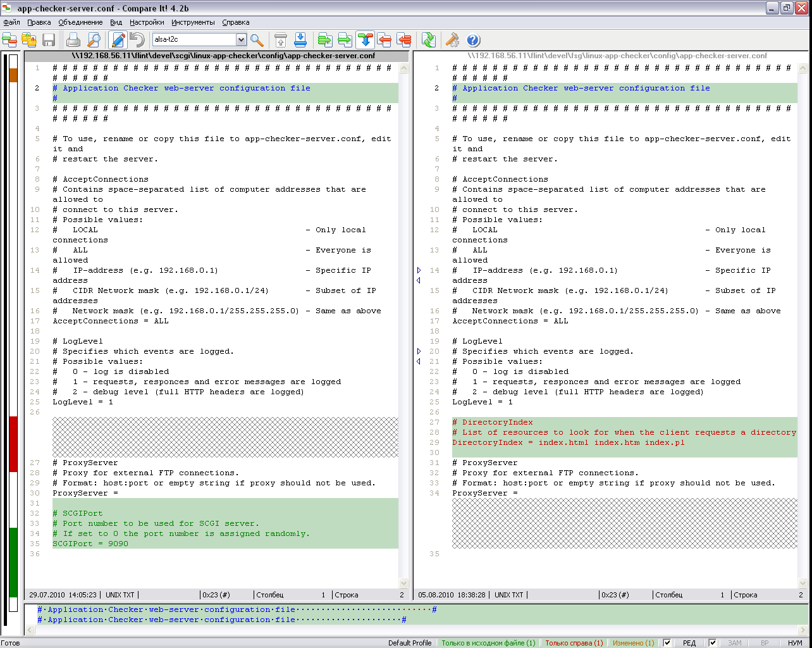Open the alsa-t2c search combo dropdown arrow

241,40
